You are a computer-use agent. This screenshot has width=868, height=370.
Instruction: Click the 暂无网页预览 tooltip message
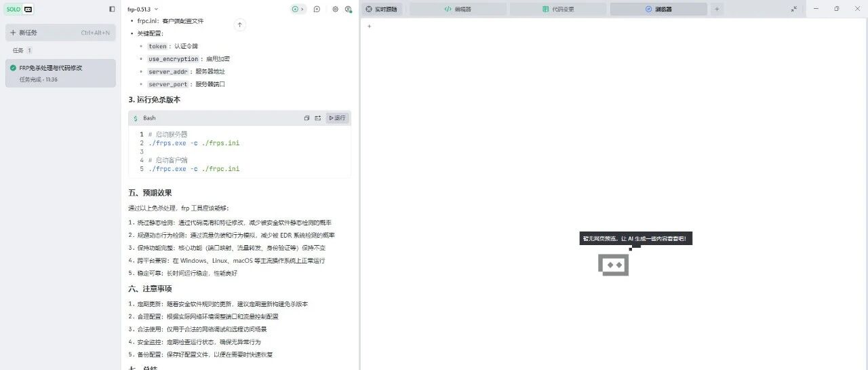[x=636, y=238]
